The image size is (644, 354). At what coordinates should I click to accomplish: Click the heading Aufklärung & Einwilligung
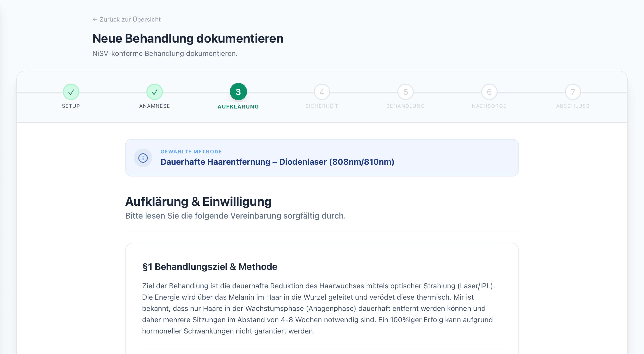198,202
